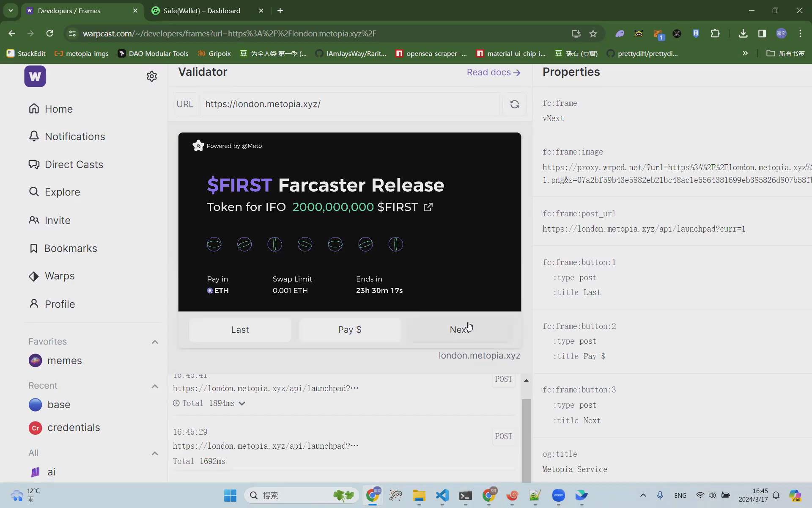Open Chrome profile avatar
This screenshot has width=812, height=508.
(x=781, y=33)
